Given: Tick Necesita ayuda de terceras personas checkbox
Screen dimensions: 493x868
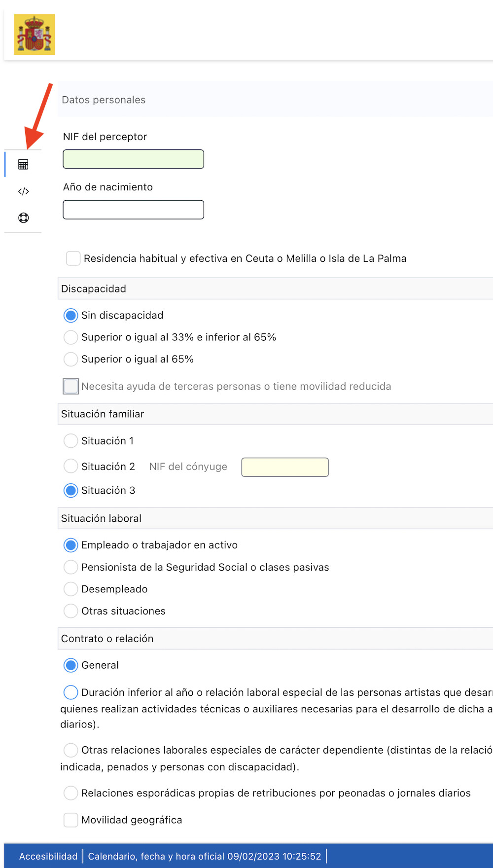Looking at the screenshot, I should pos(71,386).
